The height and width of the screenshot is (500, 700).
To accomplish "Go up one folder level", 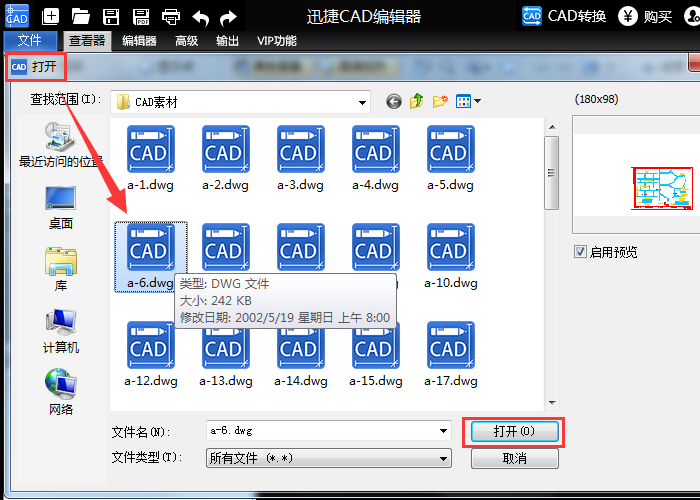I will pos(417,101).
